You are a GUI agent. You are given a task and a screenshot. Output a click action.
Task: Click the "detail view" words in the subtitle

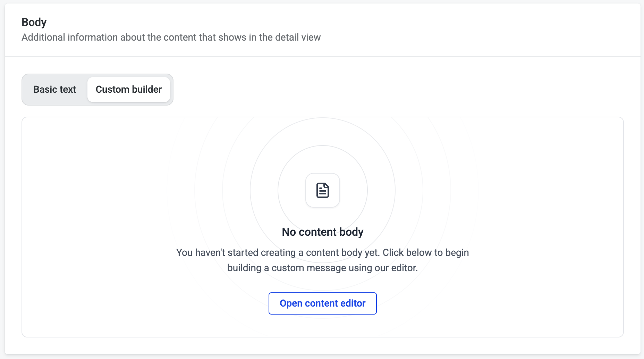(x=298, y=37)
